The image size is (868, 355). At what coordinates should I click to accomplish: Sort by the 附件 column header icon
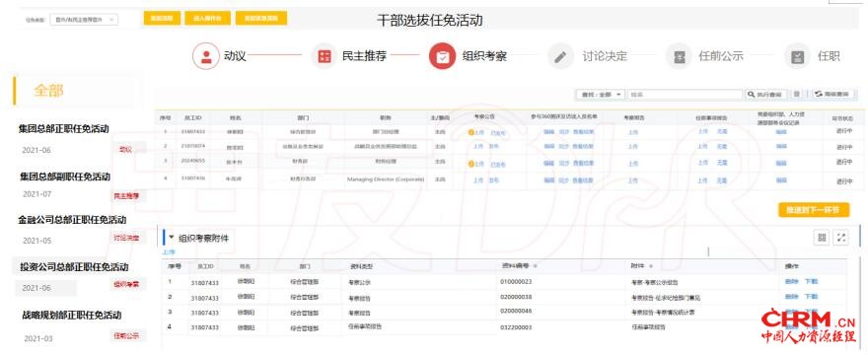click(651, 266)
